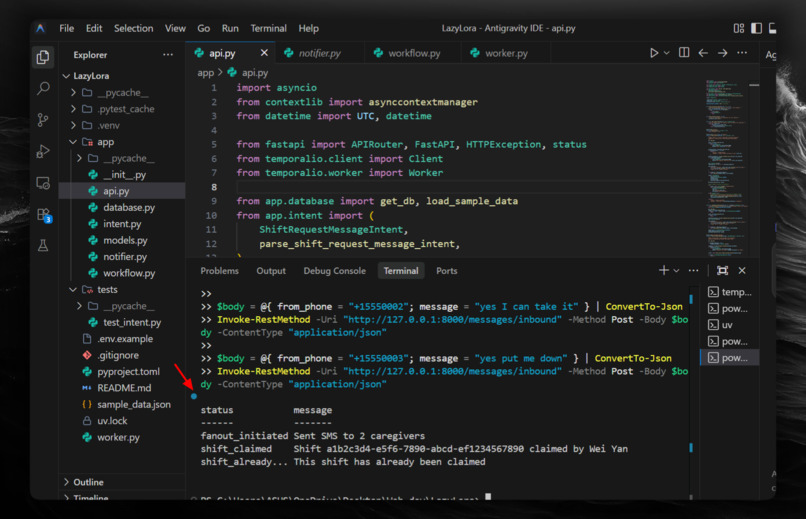Open the Explorer view in activity bar

tap(43, 57)
